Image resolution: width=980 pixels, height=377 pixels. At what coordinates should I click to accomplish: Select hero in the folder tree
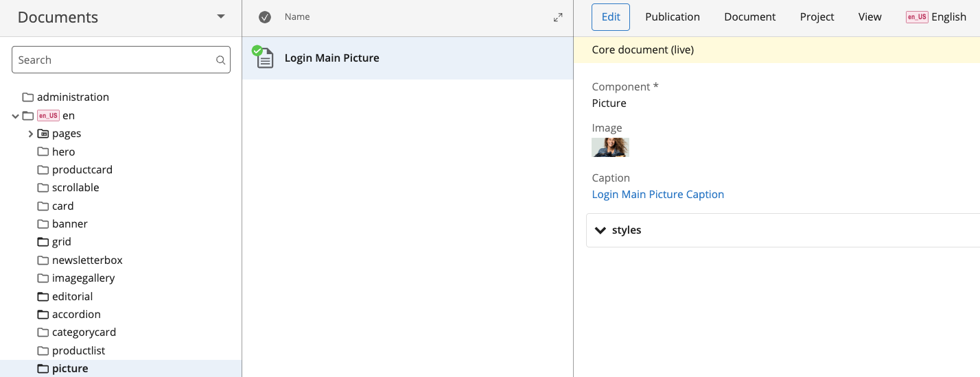(x=64, y=151)
